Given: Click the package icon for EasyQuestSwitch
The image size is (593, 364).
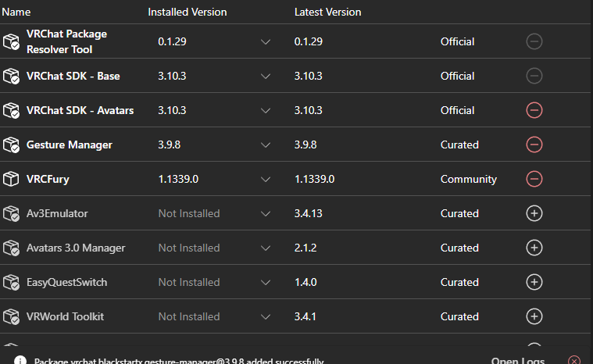Looking at the screenshot, I should pyautogui.click(x=11, y=282).
